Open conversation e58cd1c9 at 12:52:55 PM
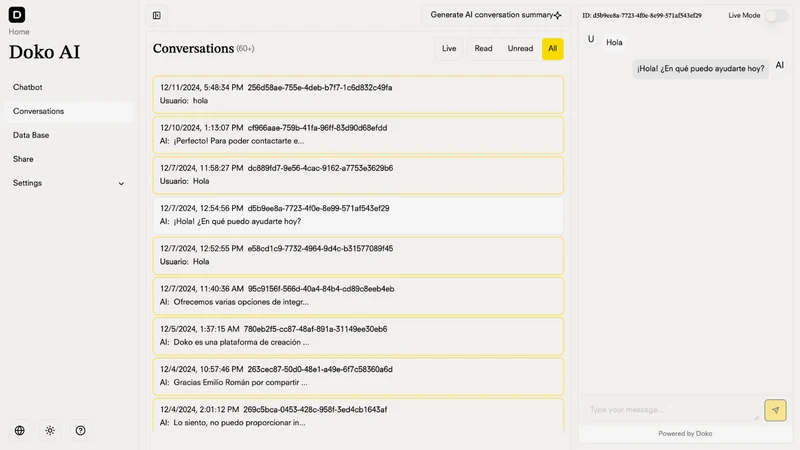 358,256
